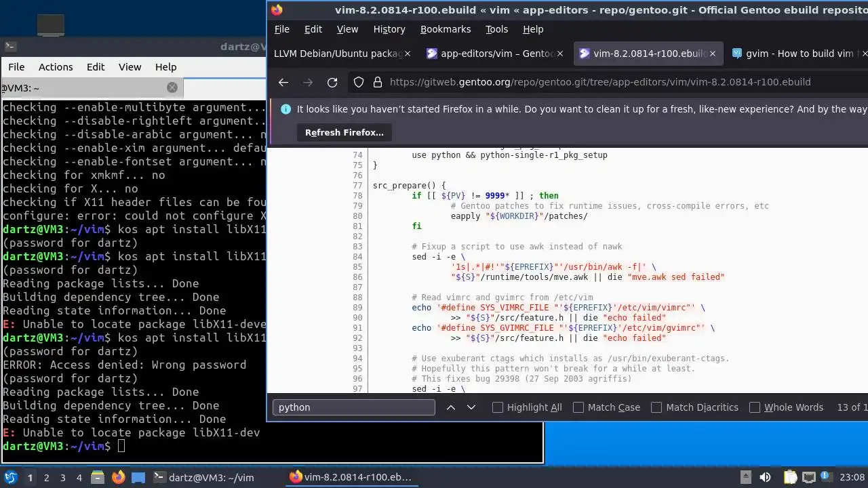
Task: Open Firefox File menu
Action: 281,29
